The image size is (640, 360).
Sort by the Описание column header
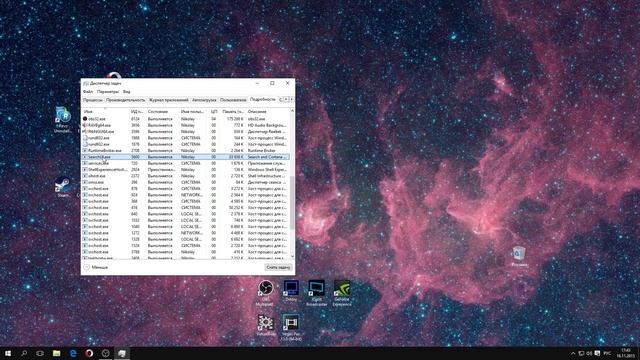coord(268,111)
